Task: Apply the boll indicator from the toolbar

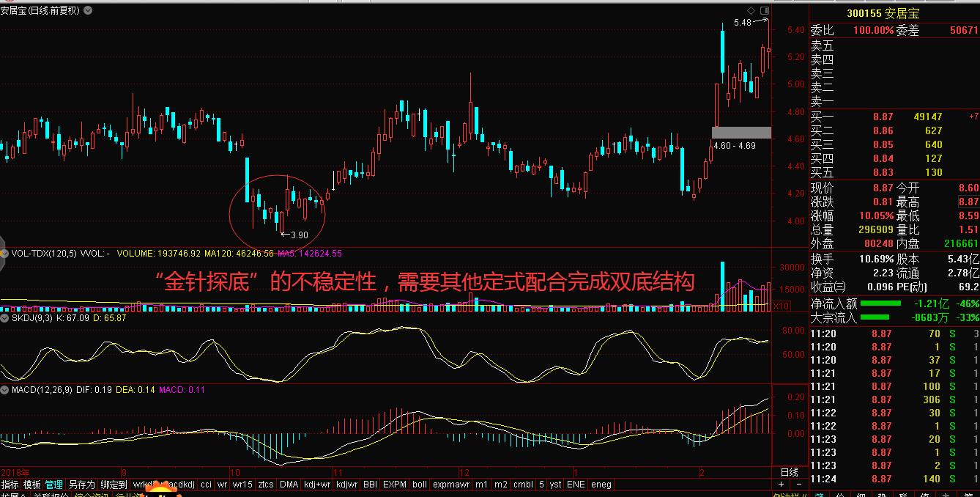Action: pos(418,485)
